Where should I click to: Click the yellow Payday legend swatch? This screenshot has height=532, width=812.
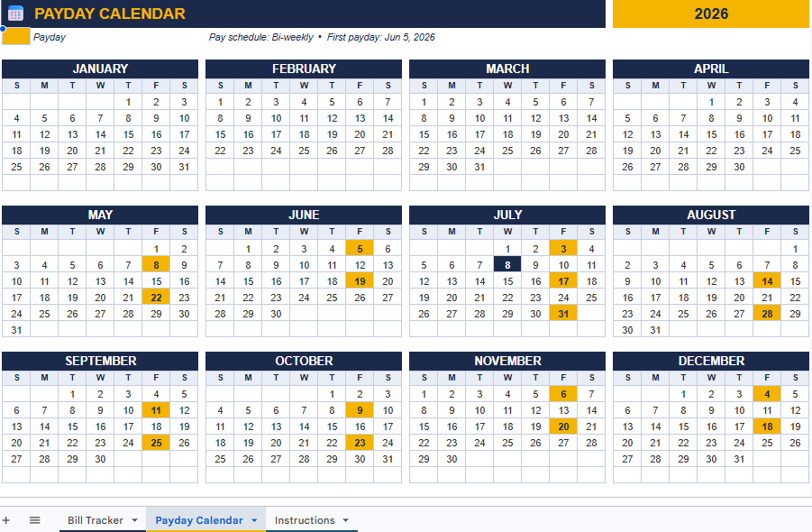[x=16, y=37]
